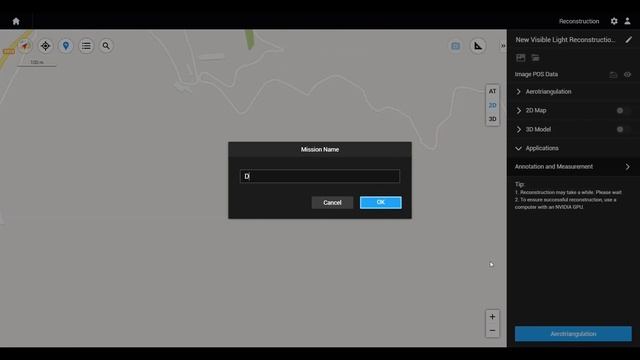640x360 pixels.
Task: Zoom in on the map with plus
Action: pyautogui.click(x=492, y=317)
